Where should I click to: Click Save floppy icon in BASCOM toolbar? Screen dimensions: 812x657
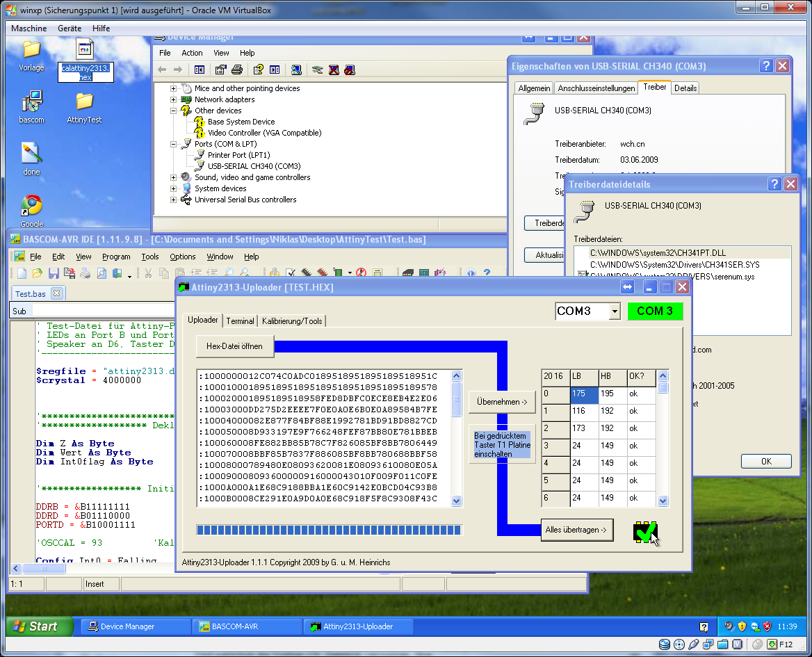tap(54, 273)
